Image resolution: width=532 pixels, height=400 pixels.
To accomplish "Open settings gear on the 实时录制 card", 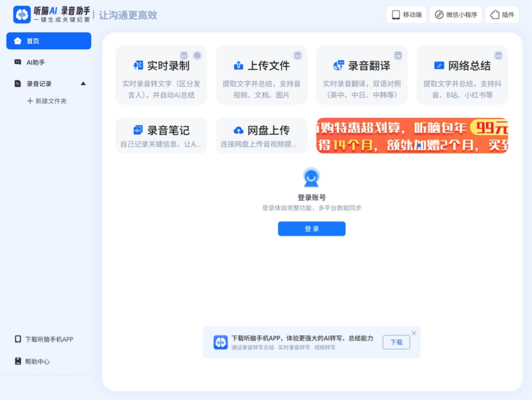I will click(196, 56).
